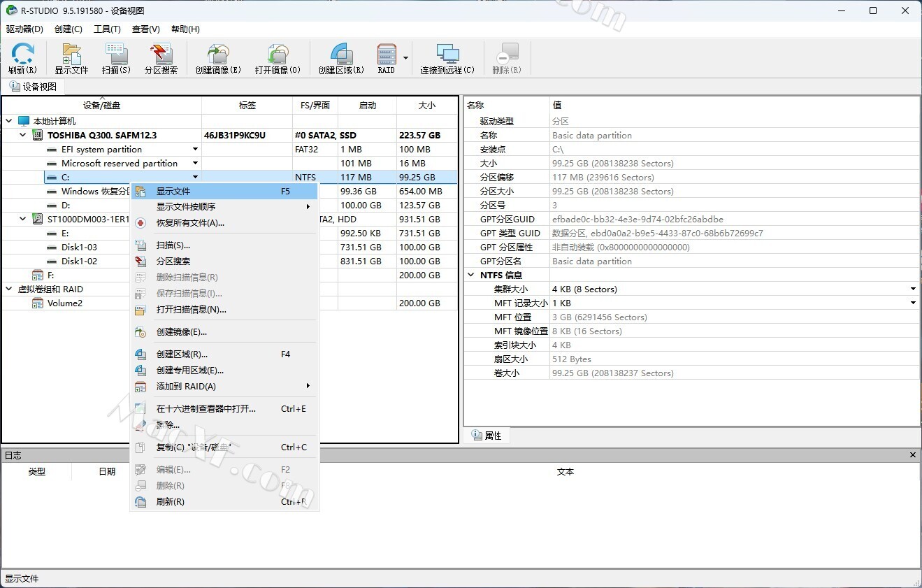Click the 设备/磁盘 column header

click(x=102, y=106)
